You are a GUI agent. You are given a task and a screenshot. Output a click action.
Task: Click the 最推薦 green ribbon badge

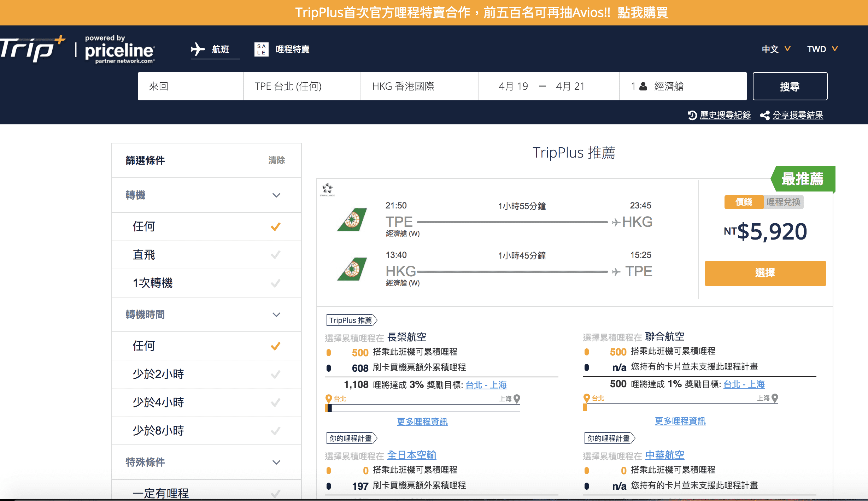tap(803, 179)
